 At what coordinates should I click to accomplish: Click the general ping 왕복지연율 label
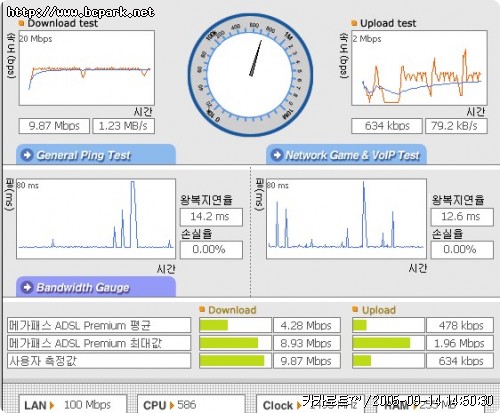click(x=206, y=200)
